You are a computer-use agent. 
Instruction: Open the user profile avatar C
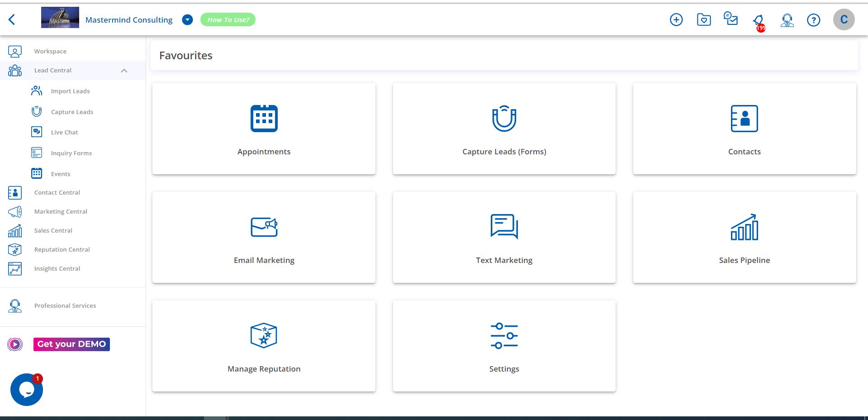point(844,19)
